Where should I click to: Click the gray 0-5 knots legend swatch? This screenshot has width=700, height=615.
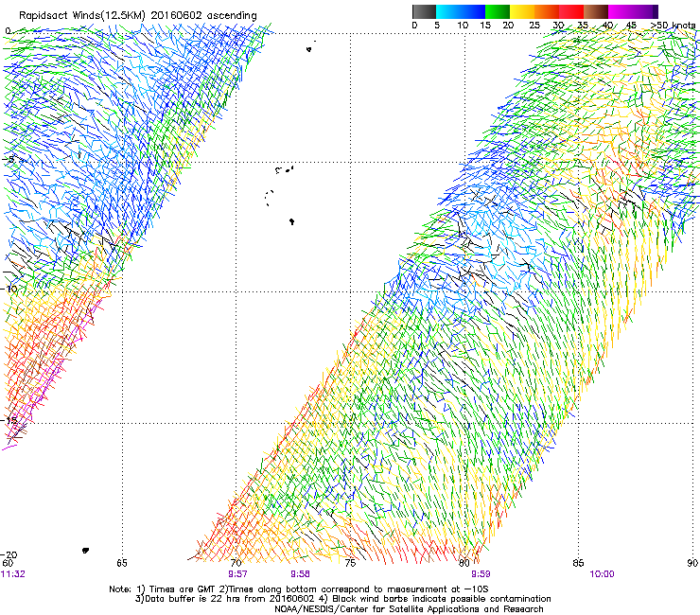pos(424,11)
